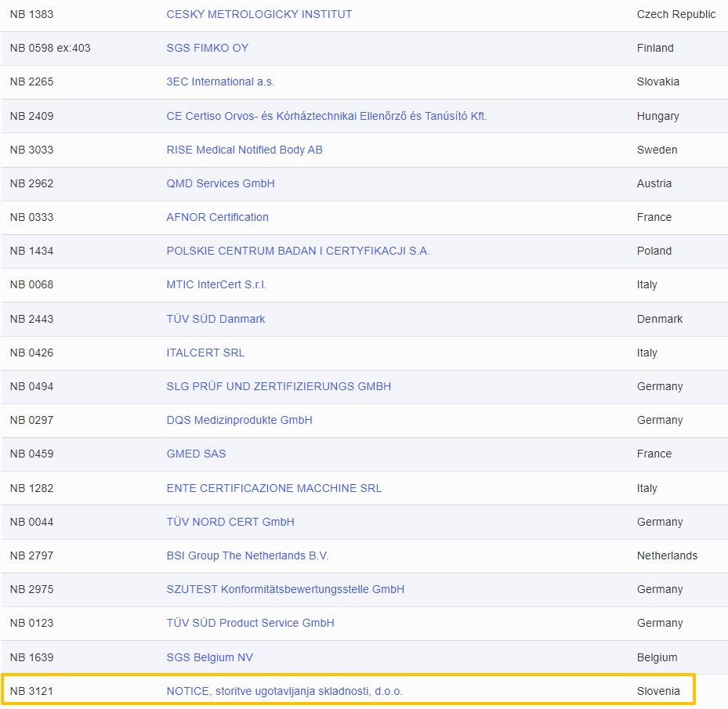The width and height of the screenshot is (728, 709).
Task: Open ITALCERT SRL details
Action: click(x=205, y=353)
